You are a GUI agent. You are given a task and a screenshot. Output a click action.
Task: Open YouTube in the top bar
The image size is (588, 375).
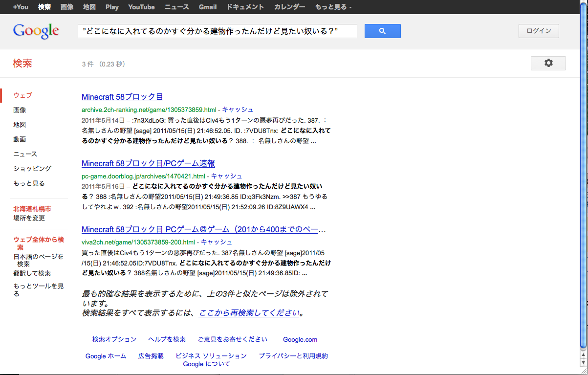pos(141,7)
